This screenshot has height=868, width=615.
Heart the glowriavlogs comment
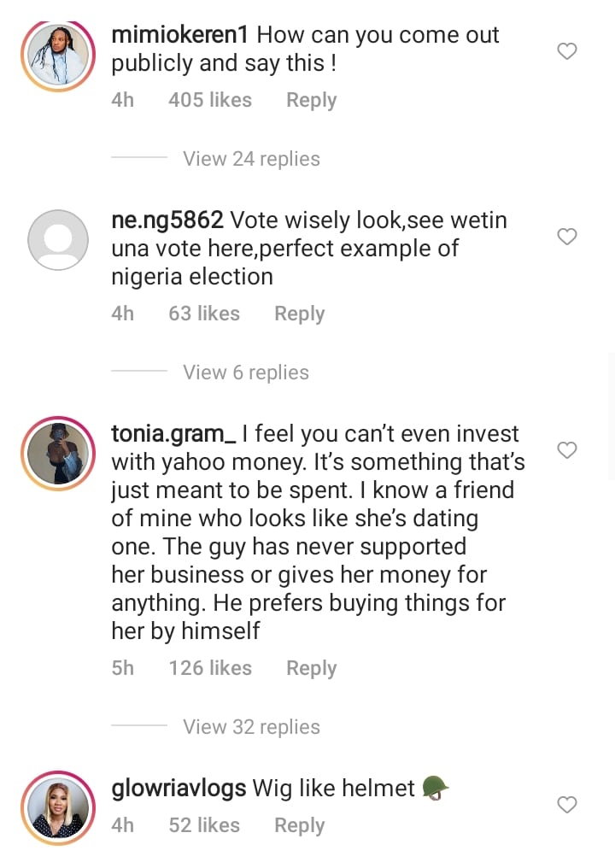pos(567,805)
